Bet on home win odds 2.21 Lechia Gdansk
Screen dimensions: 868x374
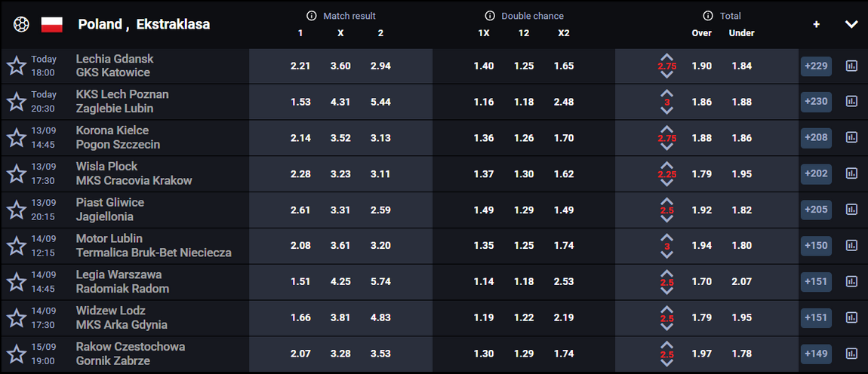300,66
